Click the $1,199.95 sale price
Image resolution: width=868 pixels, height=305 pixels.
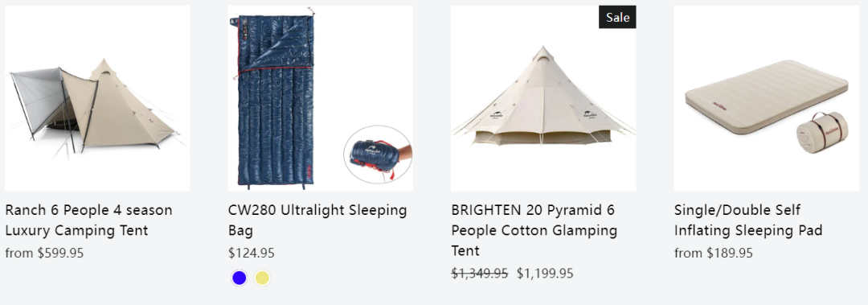coord(545,274)
